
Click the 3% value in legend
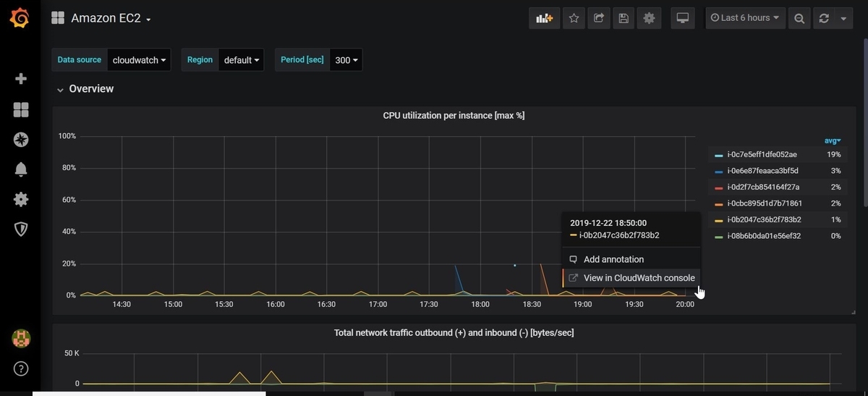coord(836,171)
